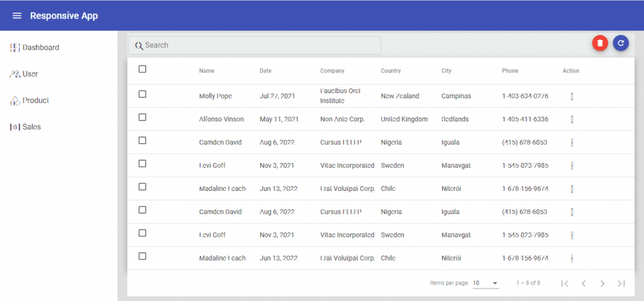Screen dimensions: 644x301
Task: Check the box for Molly Pope
Action: tap(142, 94)
